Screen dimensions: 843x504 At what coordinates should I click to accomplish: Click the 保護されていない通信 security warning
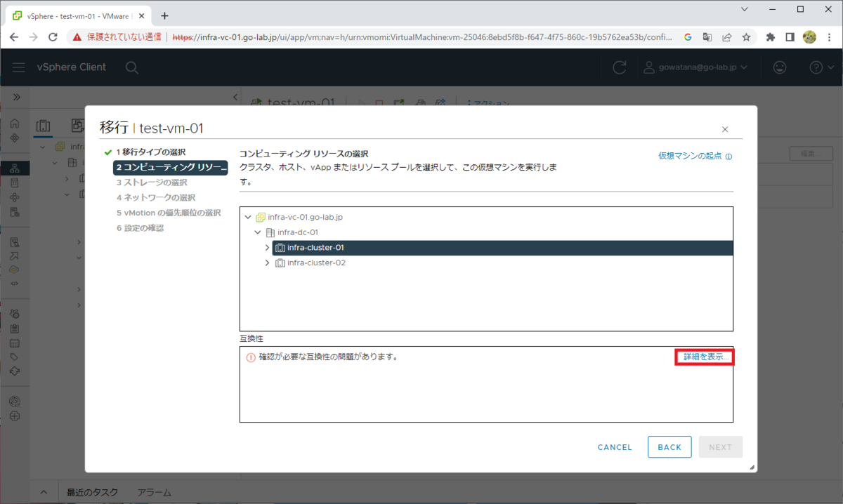[x=117, y=37]
